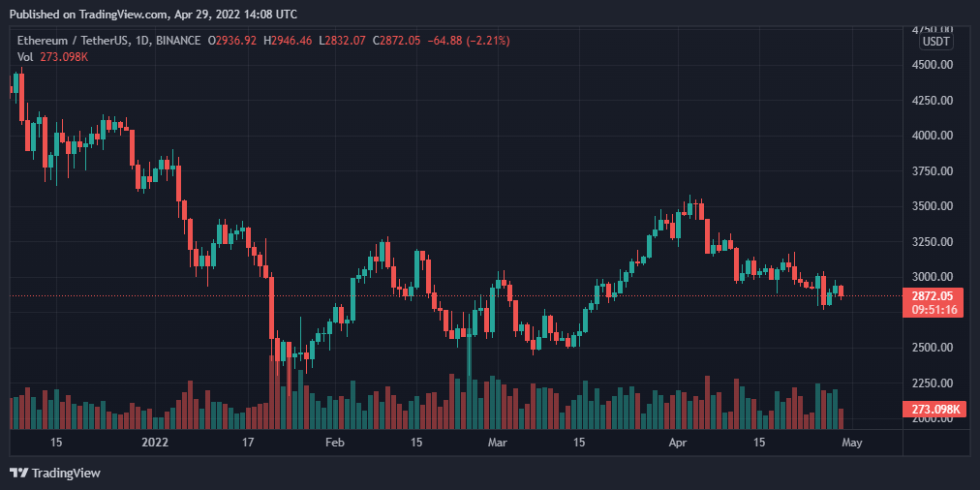This screenshot has height=490, width=980.
Task: Click the high value H2946.46
Action: 288,41
